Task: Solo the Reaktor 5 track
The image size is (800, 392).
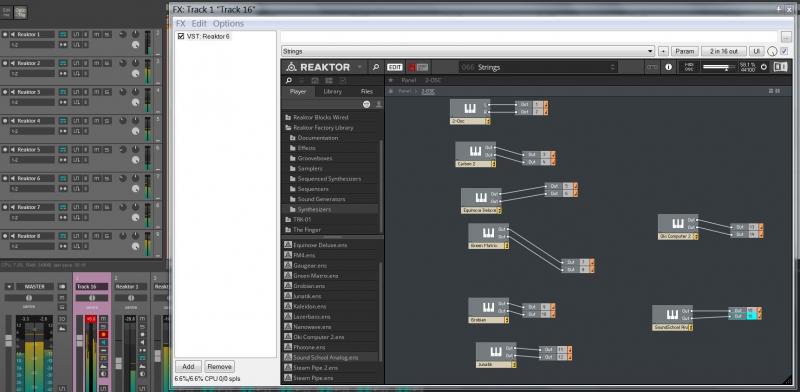Action: click(107, 150)
